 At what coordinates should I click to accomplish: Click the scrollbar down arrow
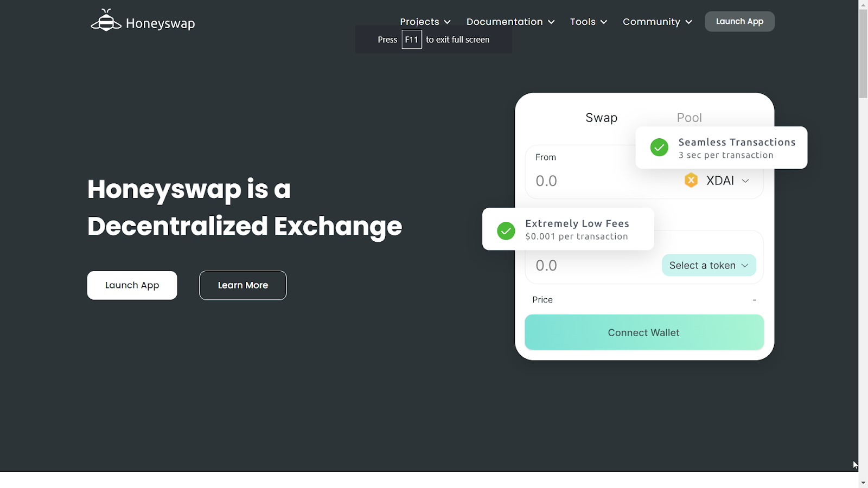[x=863, y=483]
